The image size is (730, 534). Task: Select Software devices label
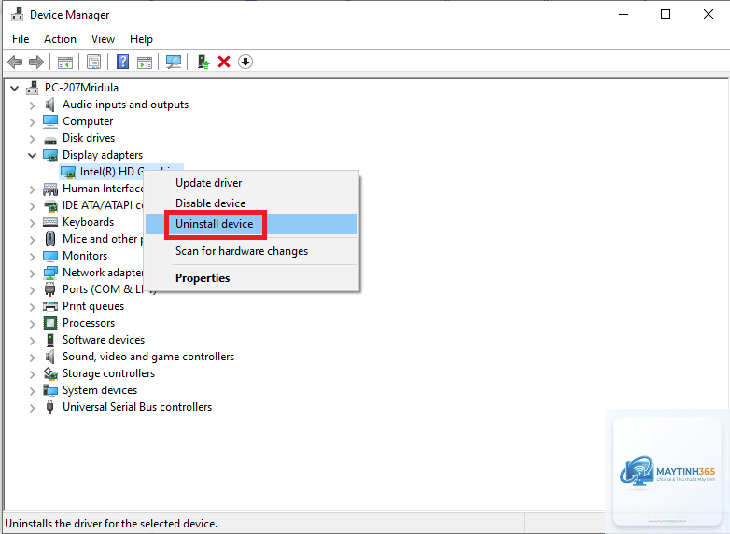103,340
